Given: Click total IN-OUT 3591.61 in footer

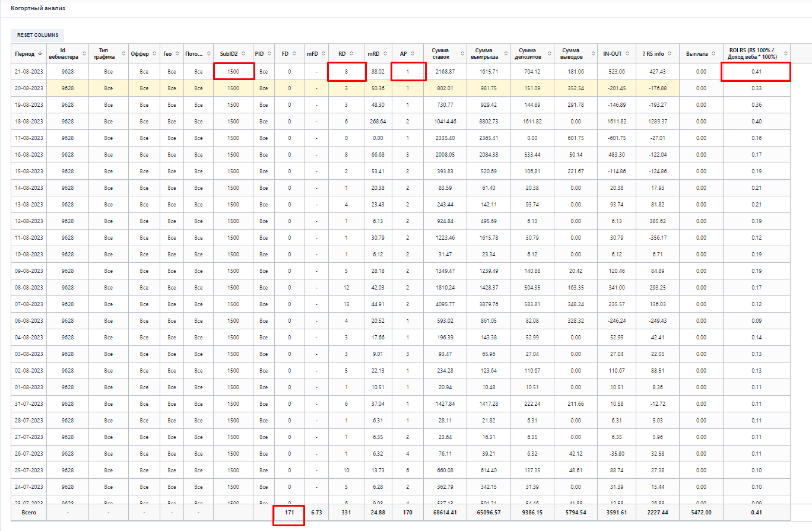Looking at the screenshot, I should 617,512.
